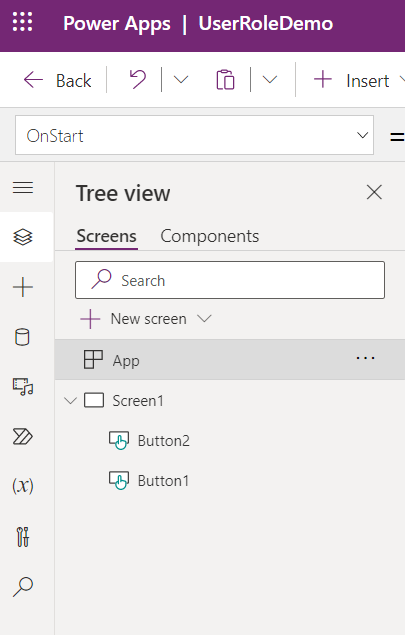
Task: Collapse the Screen1 tree node
Action: click(70, 401)
